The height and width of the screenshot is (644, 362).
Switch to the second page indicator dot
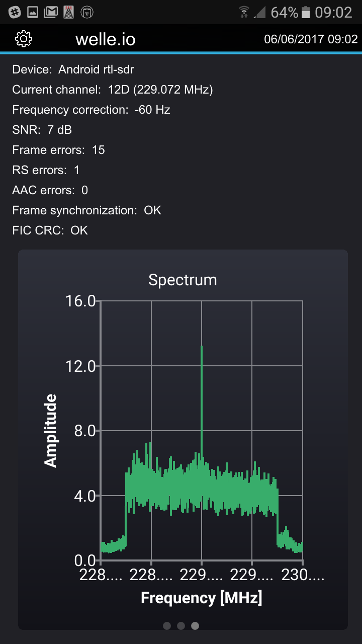click(181, 626)
